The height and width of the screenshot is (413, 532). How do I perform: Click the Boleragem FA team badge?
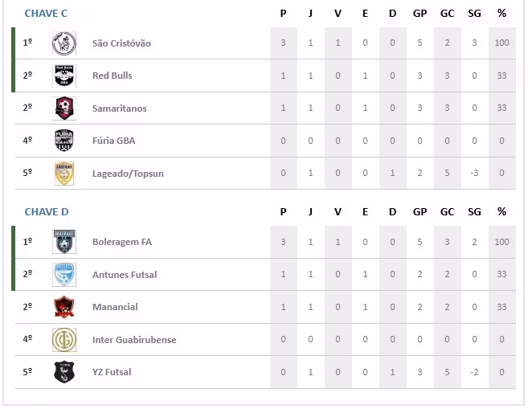tap(64, 242)
